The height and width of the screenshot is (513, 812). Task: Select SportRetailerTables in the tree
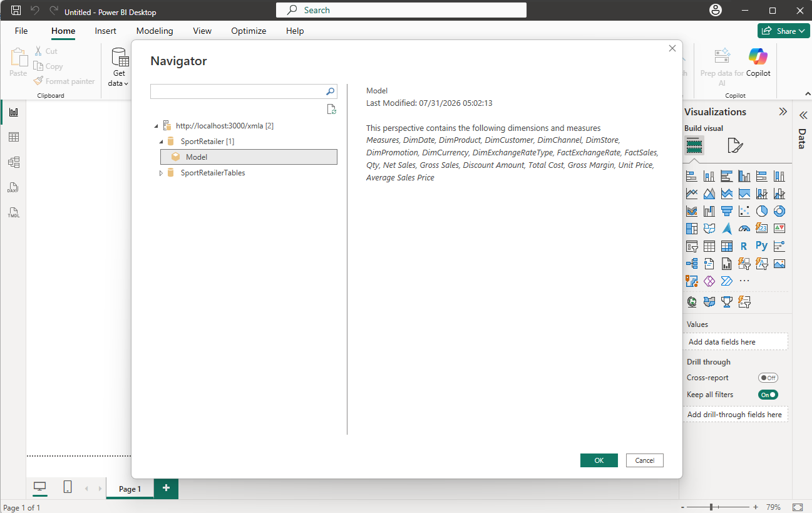tap(213, 173)
